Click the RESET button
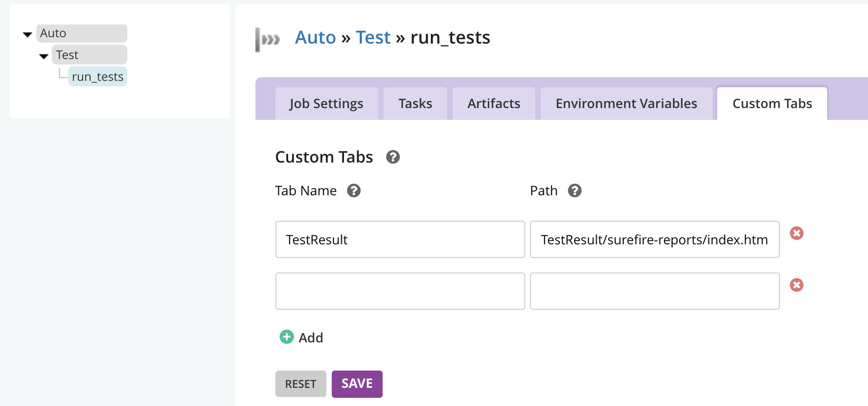868x406 pixels. (x=300, y=384)
